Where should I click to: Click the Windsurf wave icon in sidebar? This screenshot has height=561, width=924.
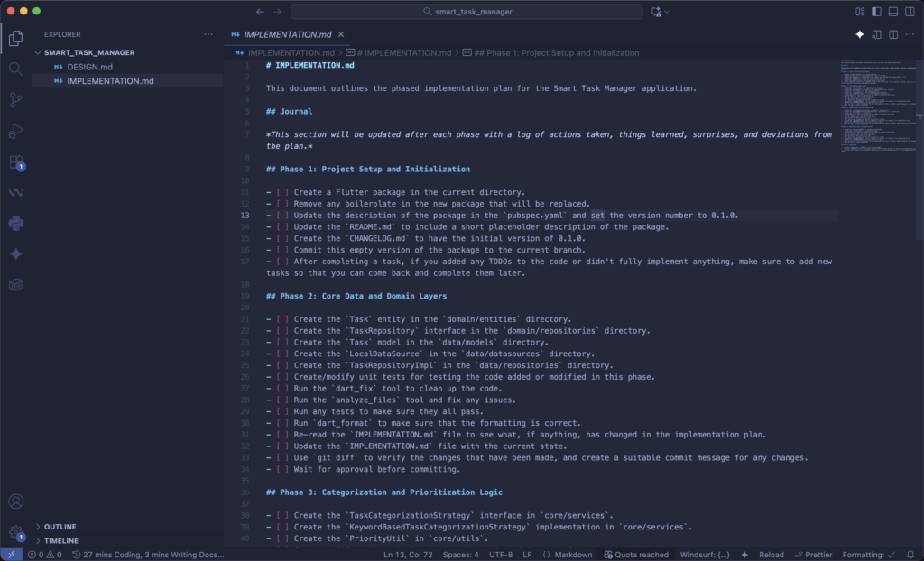coord(15,192)
